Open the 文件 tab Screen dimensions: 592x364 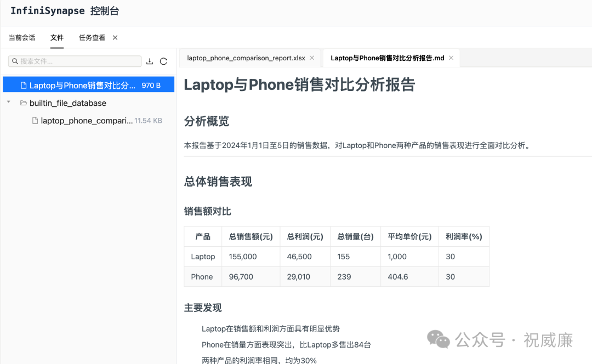[57, 37]
